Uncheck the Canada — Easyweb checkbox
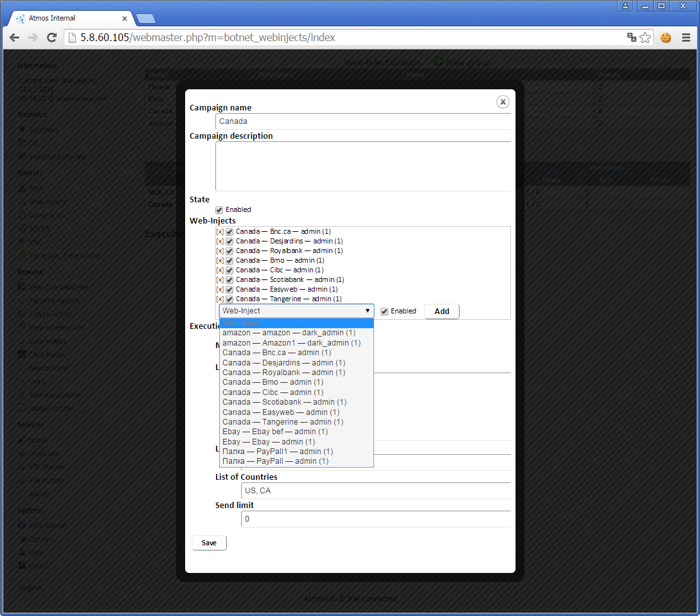 [x=229, y=290]
